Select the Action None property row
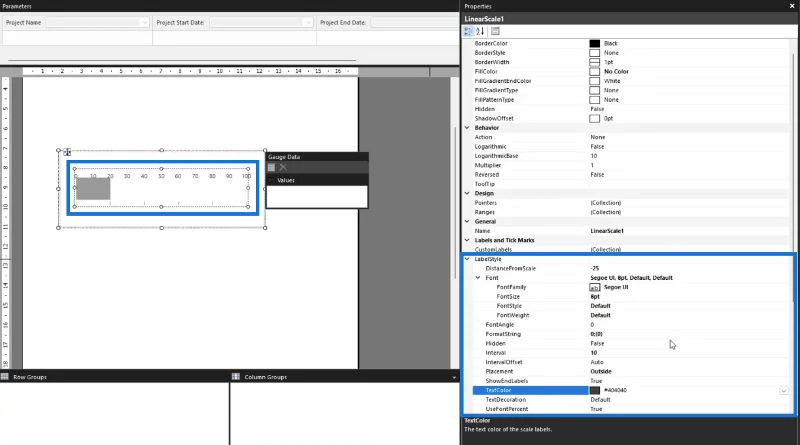 [630, 137]
